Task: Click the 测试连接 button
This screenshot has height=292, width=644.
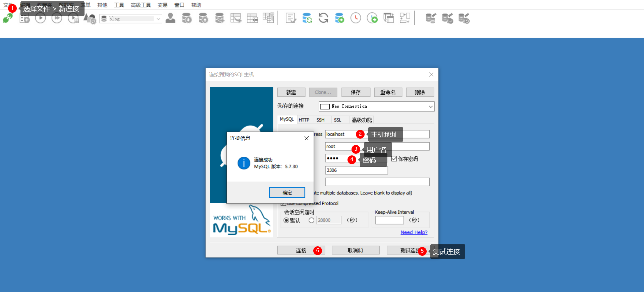Action: coord(410,250)
